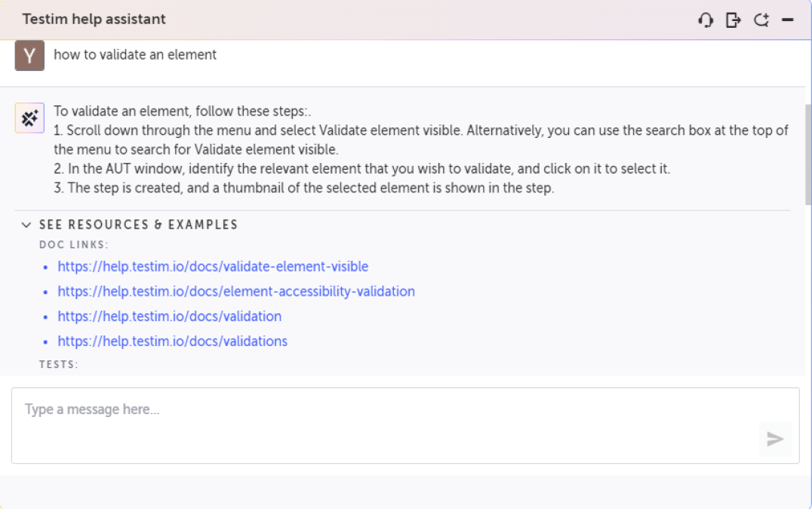Open the validate-element-visible doc link

pyautogui.click(x=213, y=267)
